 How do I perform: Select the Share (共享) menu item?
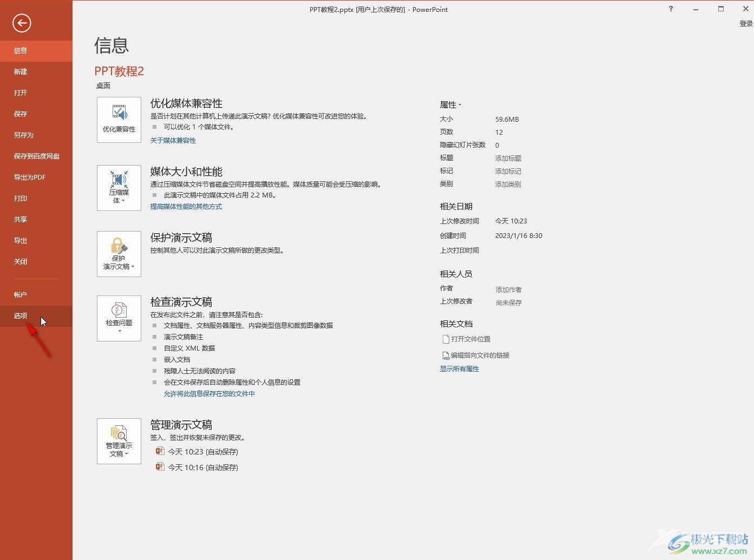coord(36,220)
